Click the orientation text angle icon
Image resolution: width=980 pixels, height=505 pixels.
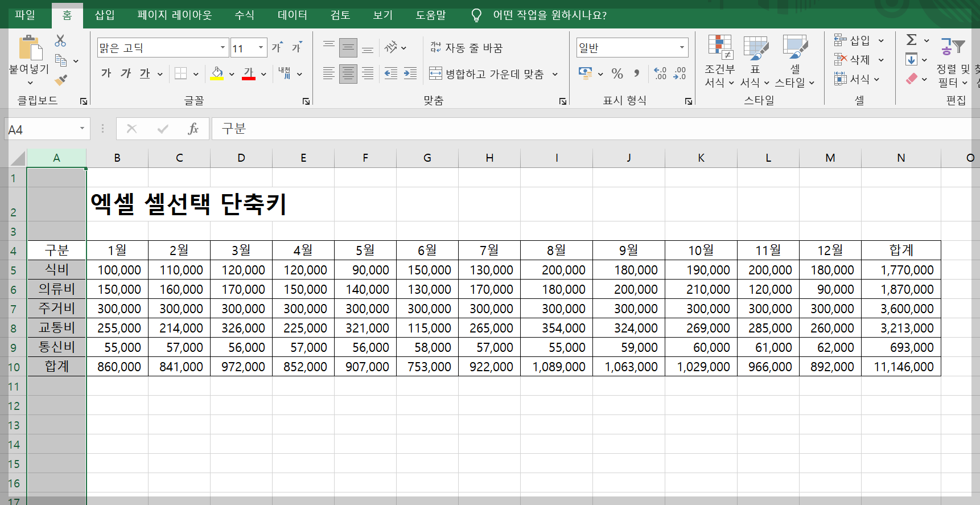click(391, 47)
